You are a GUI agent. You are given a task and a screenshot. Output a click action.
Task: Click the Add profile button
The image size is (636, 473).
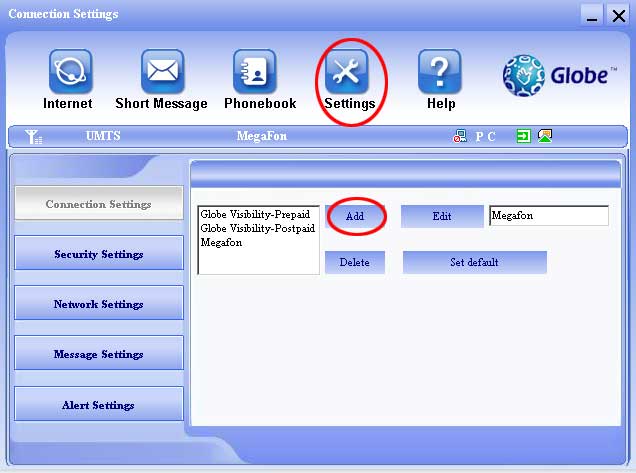pyautogui.click(x=355, y=216)
